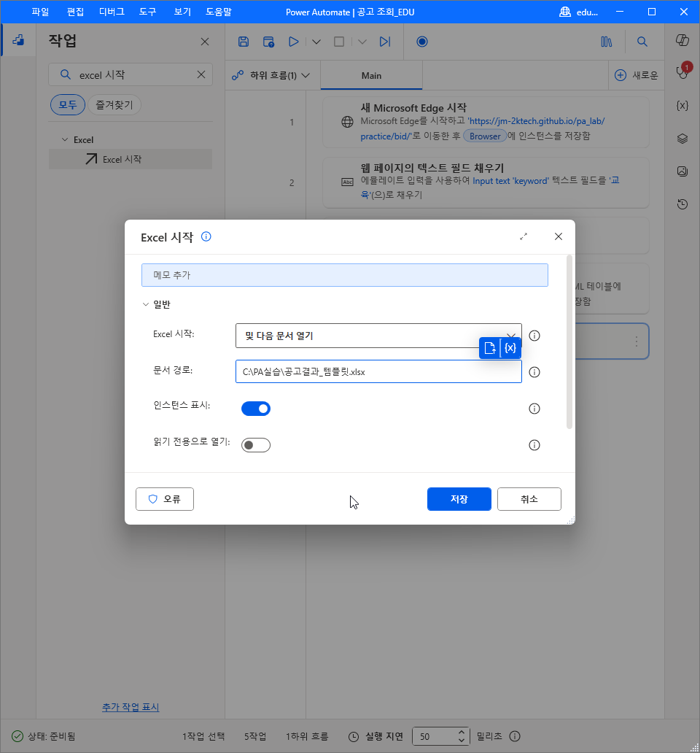Close the Excel 시작 dialog
This screenshot has height=753, width=700.
tap(559, 236)
